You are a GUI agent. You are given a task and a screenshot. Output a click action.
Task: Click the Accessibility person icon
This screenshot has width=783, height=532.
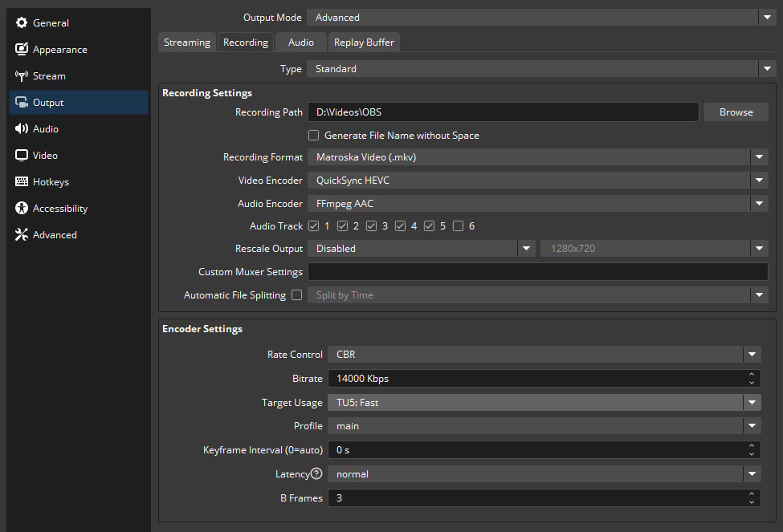click(22, 208)
